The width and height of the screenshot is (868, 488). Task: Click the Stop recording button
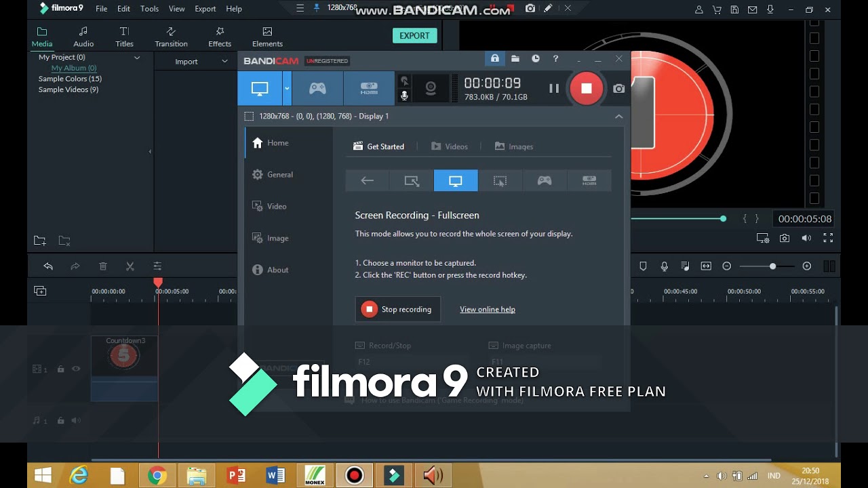[x=398, y=309]
